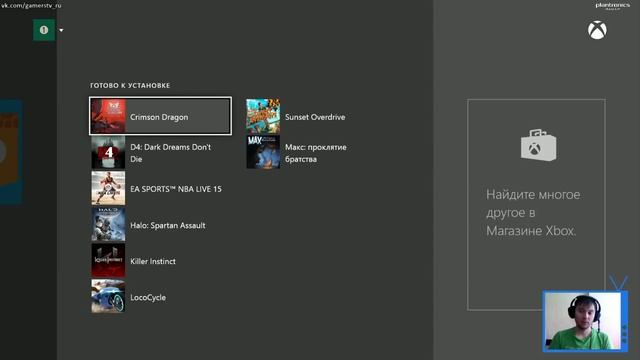This screenshot has height=360, width=640.
Task: Select the LocoCycle title
Action: pos(148,297)
